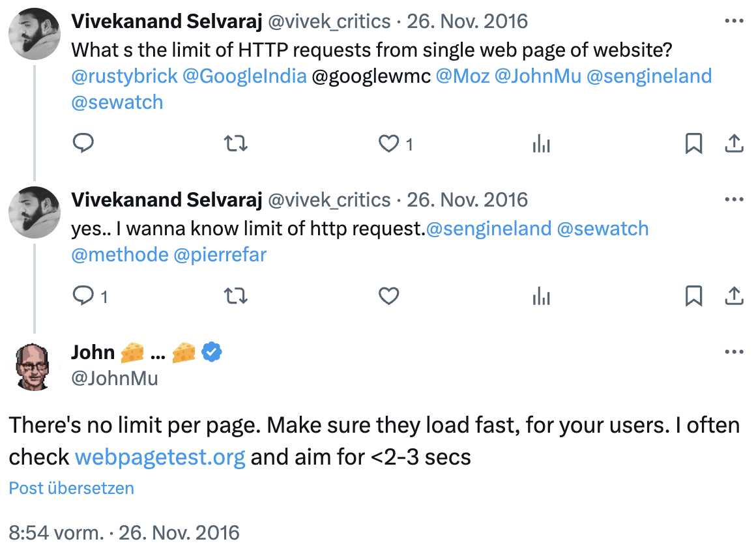The height and width of the screenshot is (550, 756).
Task: Open John's profile avatar
Action: (33, 367)
